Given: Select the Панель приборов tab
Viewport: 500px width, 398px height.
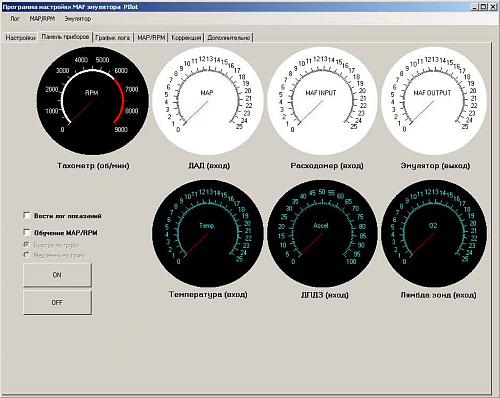Looking at the screenshot, I should pos(65,37).
